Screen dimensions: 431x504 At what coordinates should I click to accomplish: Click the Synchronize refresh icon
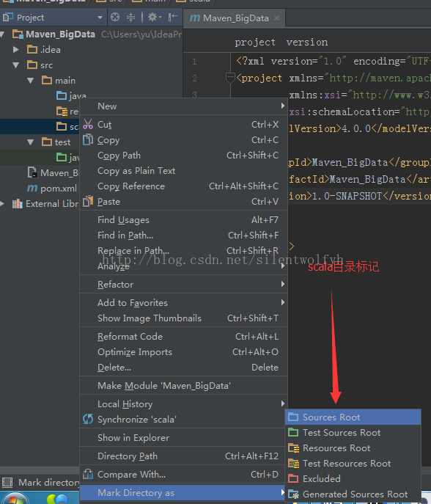88,419
